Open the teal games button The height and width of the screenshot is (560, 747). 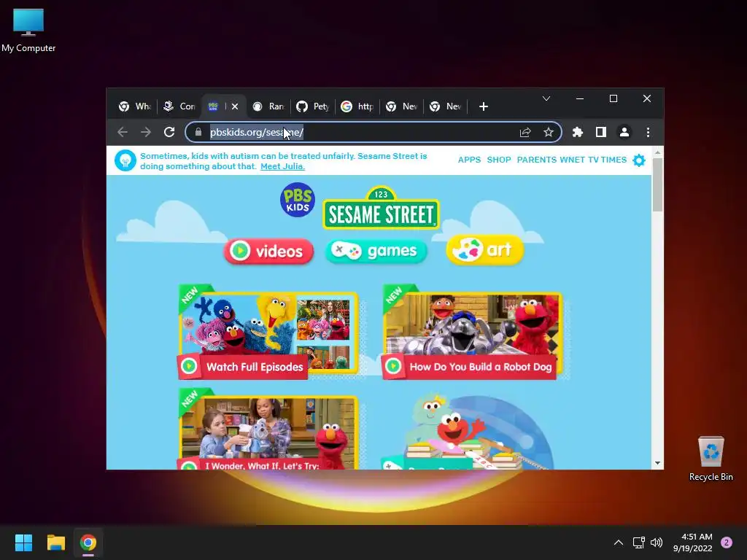[376, 251]
